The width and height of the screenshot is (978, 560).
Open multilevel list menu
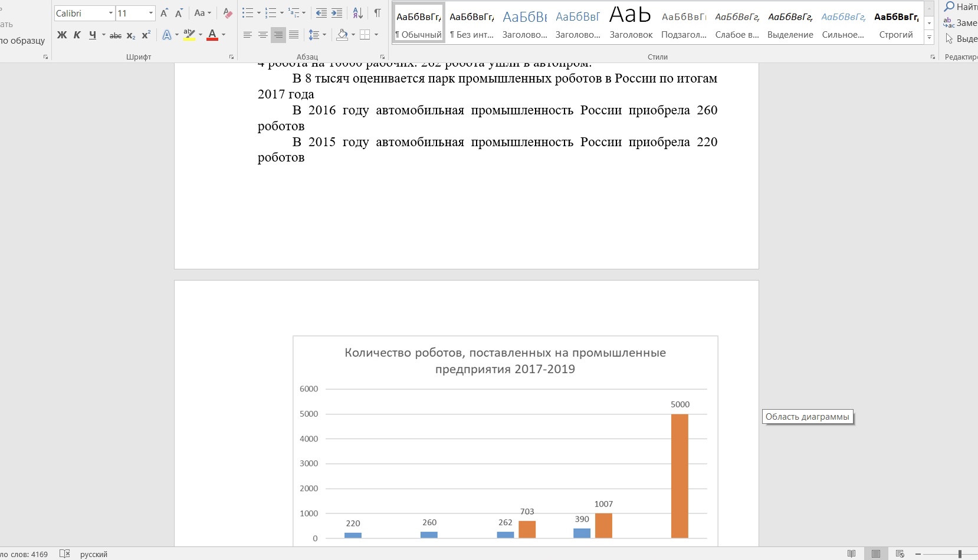tap(294, 13)
